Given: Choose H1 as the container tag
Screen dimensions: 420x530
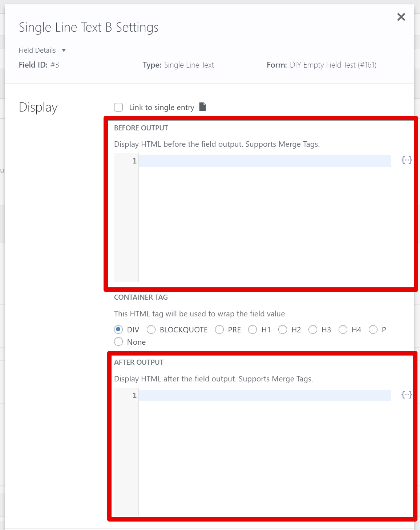Looking at the screenshot, I should [253, 329].
